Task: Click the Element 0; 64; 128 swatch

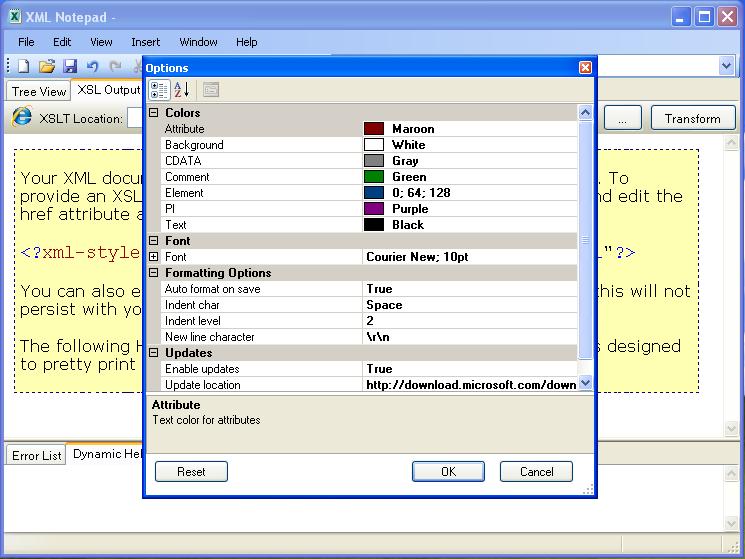Action: click(x=373, y=193)
